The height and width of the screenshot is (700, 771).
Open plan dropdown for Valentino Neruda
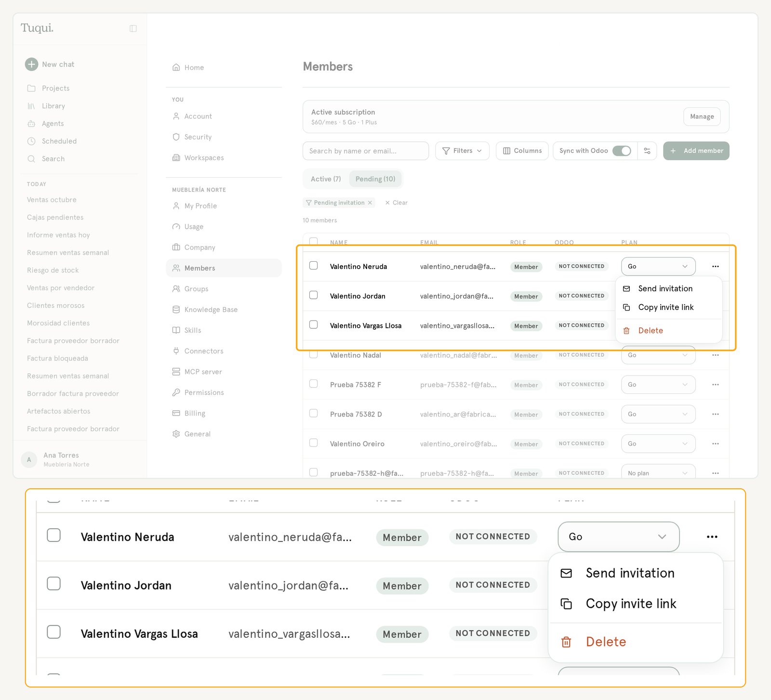pyautogui.click(x=658, y=267)
